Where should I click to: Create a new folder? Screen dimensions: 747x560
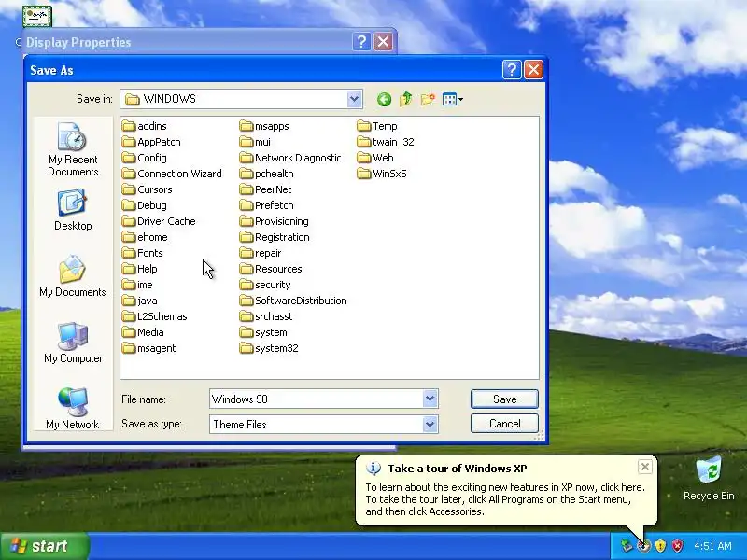[x=428, y=99]
